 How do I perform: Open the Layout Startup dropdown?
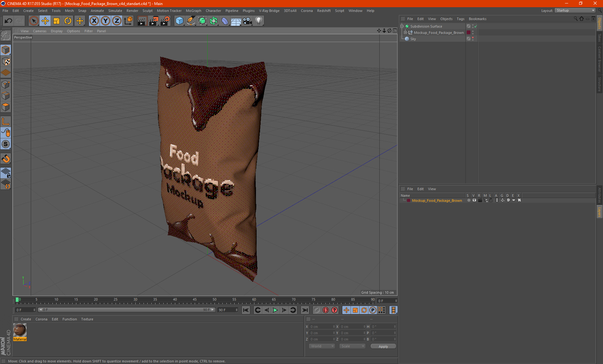[575, 10]
